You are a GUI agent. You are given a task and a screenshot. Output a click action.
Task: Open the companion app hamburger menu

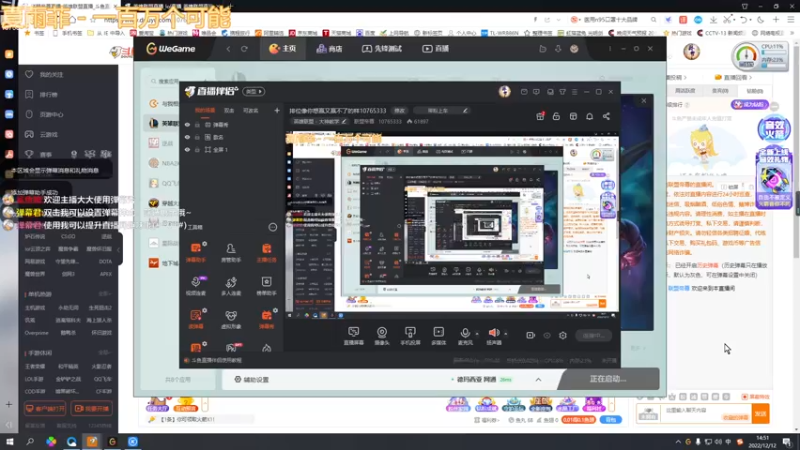tap(574, 92)
